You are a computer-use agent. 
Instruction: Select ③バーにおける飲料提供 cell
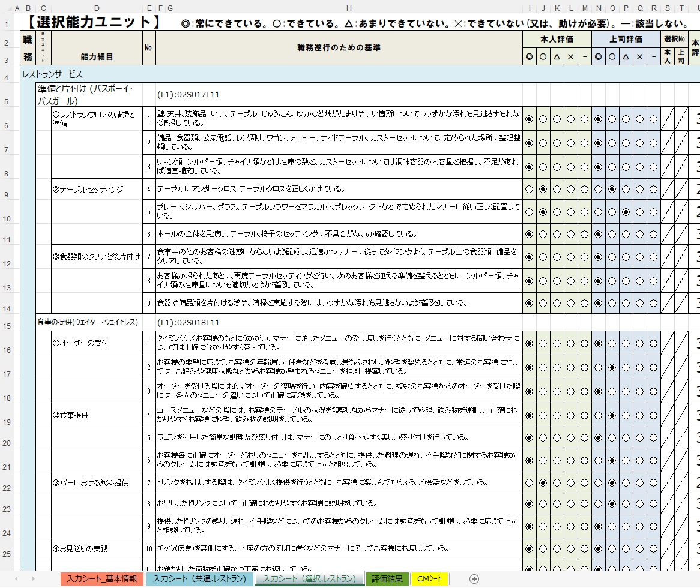97,483
